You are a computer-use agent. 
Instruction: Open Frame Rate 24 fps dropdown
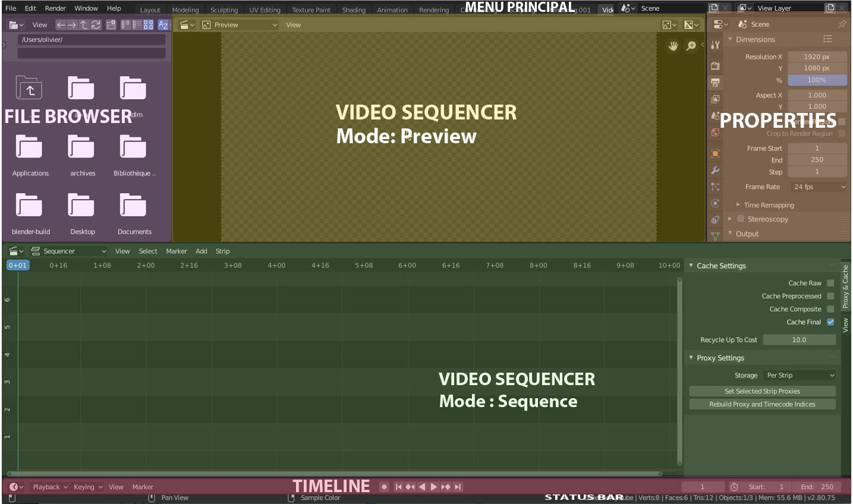tap(818, 187)
